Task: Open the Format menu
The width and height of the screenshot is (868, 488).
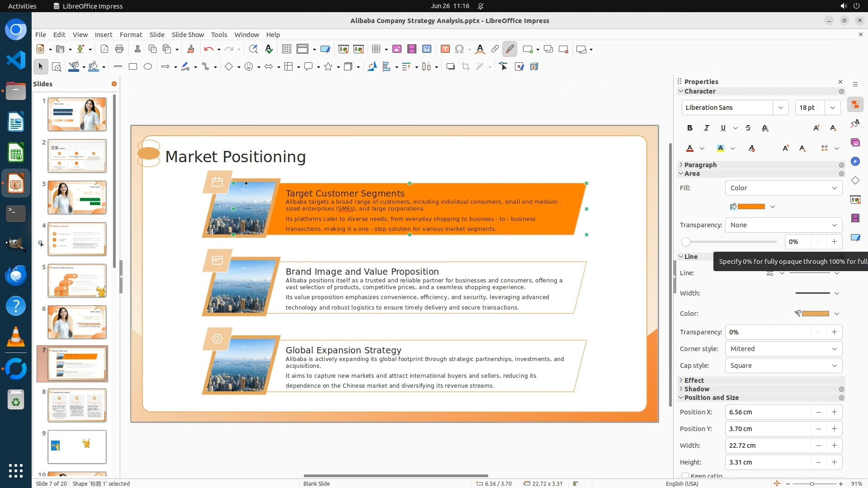Action: 131,35
